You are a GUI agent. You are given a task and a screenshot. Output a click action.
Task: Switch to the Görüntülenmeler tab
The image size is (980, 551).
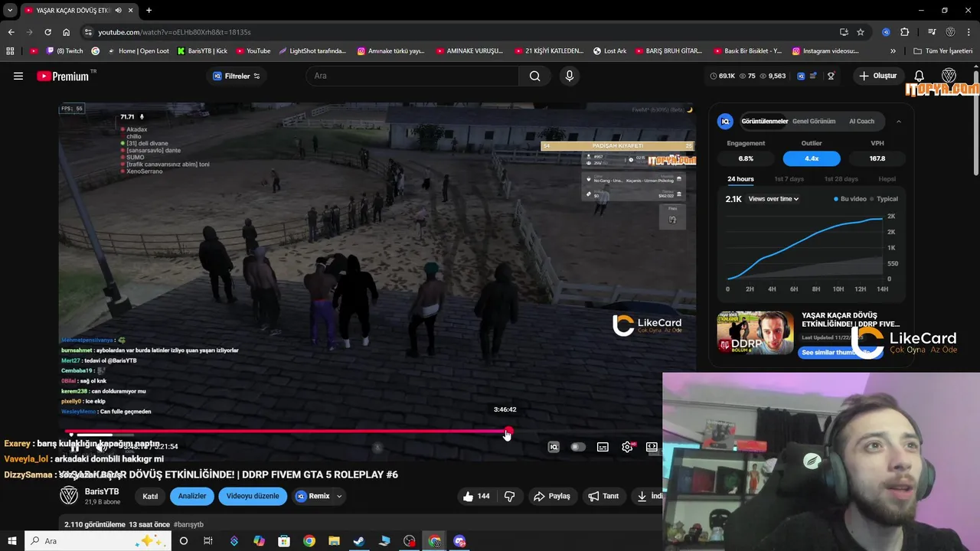pyautogui.click(x=763, y=121)
